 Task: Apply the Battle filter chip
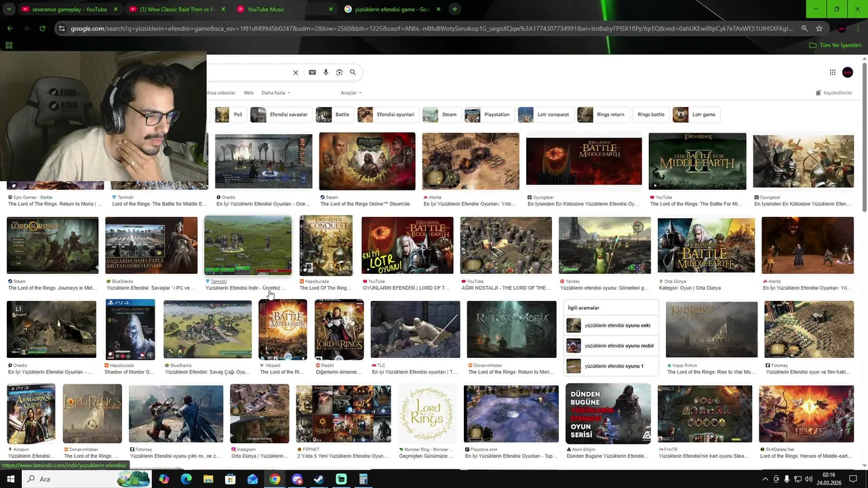334,115
